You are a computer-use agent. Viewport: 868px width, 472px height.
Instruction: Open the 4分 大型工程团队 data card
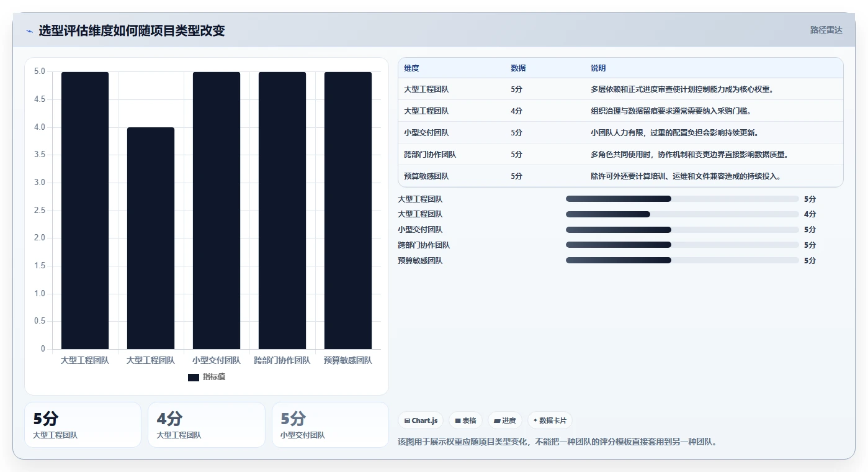[207, 425]
